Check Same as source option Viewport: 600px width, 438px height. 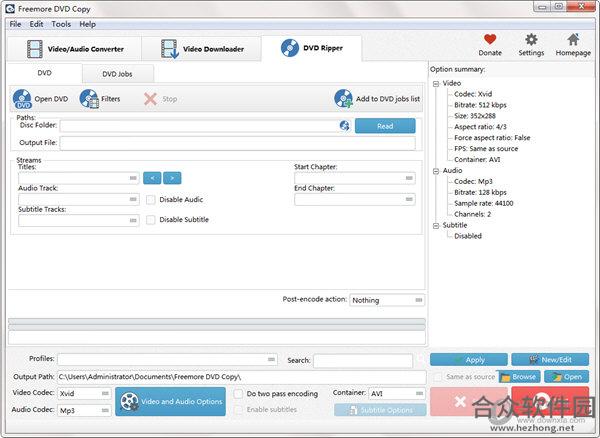coord(437,377)
